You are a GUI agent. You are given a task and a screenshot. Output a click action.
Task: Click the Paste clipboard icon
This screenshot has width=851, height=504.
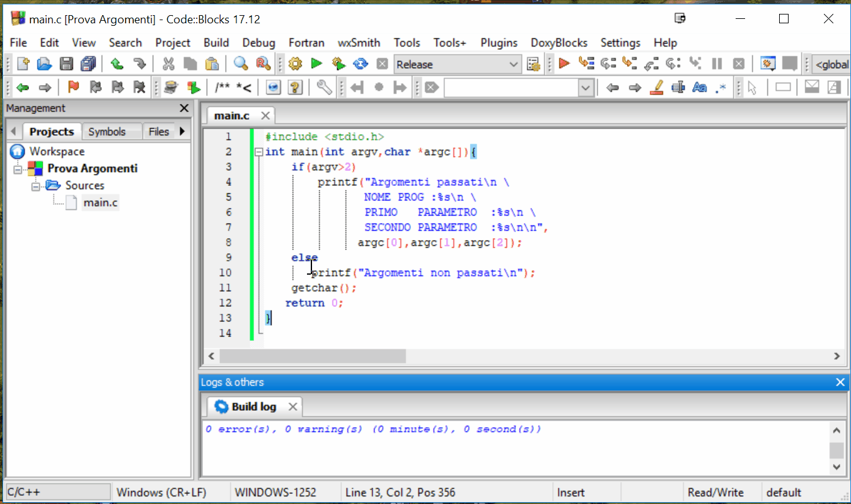point(212,64)
